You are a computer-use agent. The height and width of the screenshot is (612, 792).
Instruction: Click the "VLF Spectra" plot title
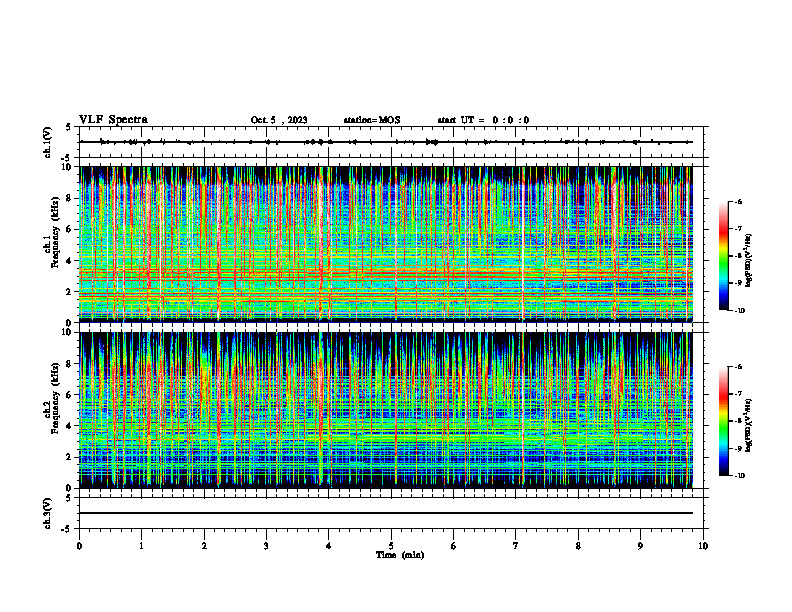(x=113, y=120)
